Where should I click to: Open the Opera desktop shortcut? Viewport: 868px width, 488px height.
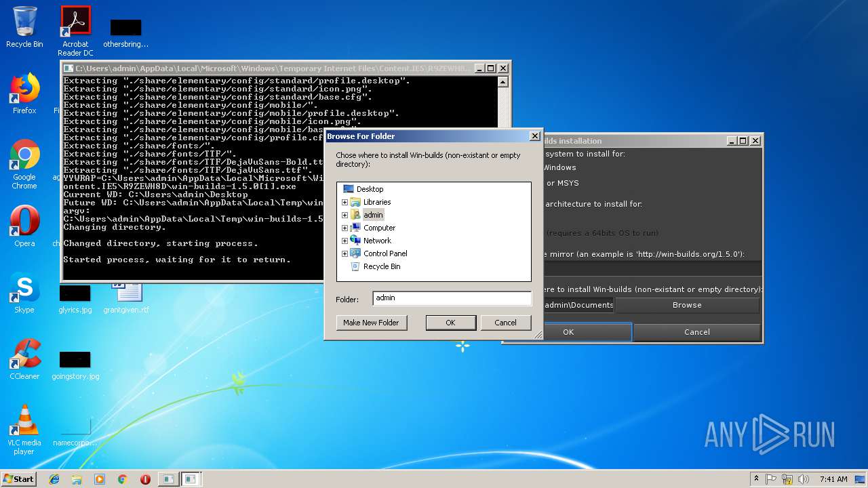pyautogui.click(x=24, y=226)
